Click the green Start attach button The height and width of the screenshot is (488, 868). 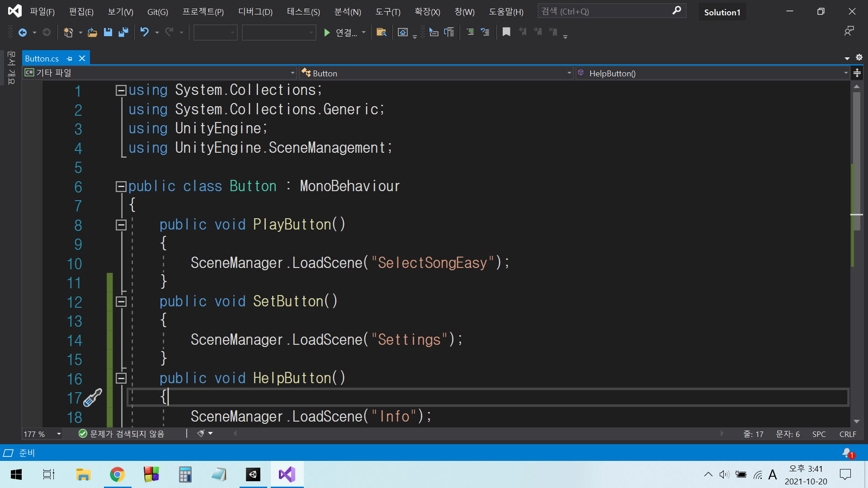(327, 32)
